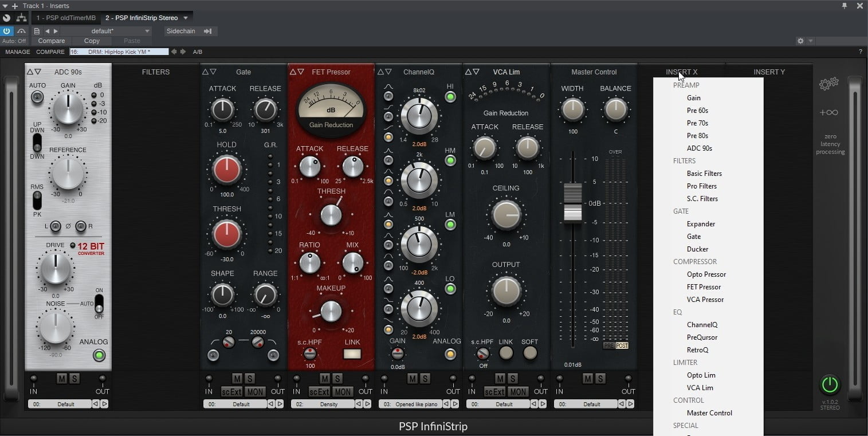
Task: Open the InfiniStrip gears configuration icon
Action: point(829,84)
